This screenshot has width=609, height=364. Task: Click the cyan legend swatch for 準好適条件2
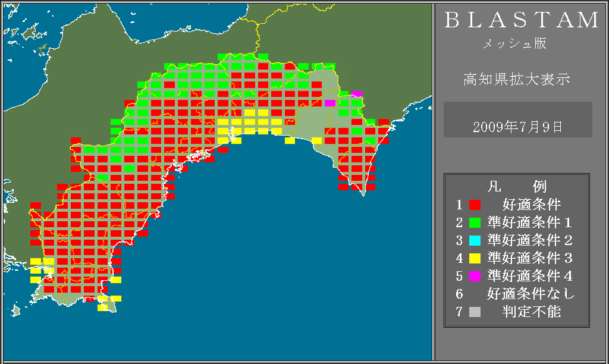tap(475, 240)
